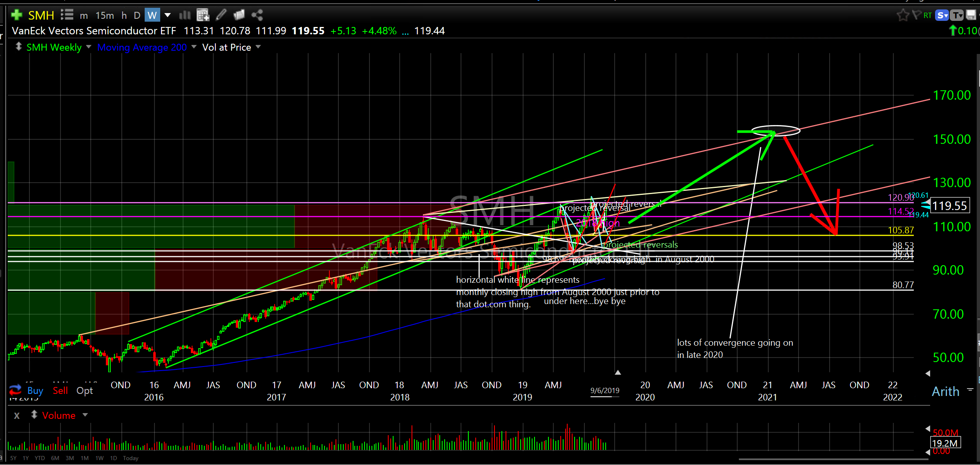This screenshot has width=980, height=465.
Task: Click the save floppy disk icon
Action: point(971,16)
